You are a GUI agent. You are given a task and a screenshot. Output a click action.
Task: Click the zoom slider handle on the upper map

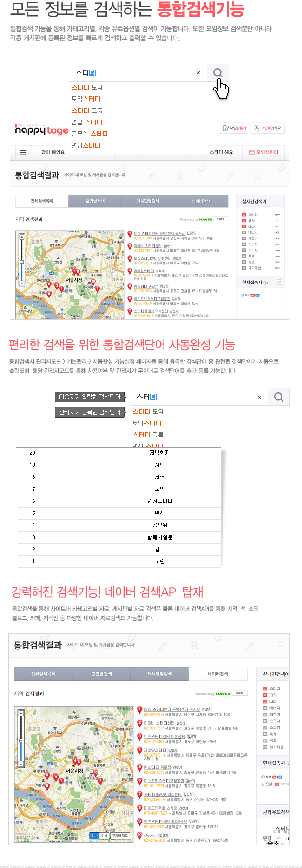tap(21, 262)
